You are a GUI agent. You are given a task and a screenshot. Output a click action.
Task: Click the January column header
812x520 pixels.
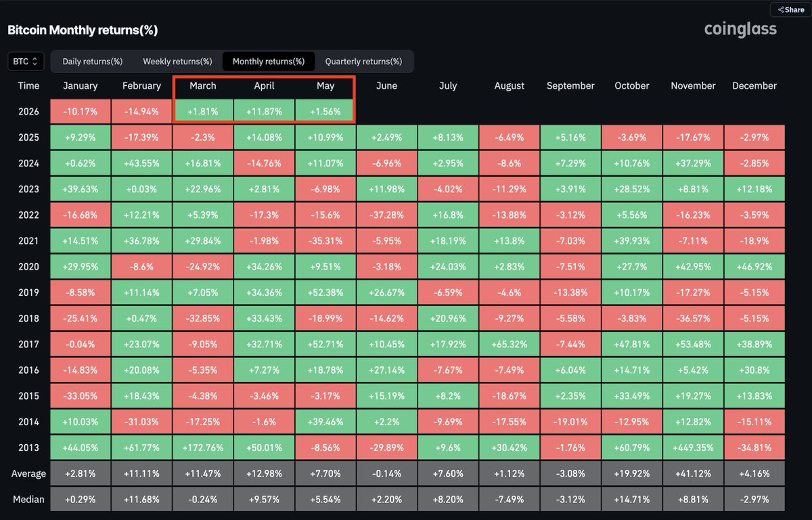pos(80,86)
